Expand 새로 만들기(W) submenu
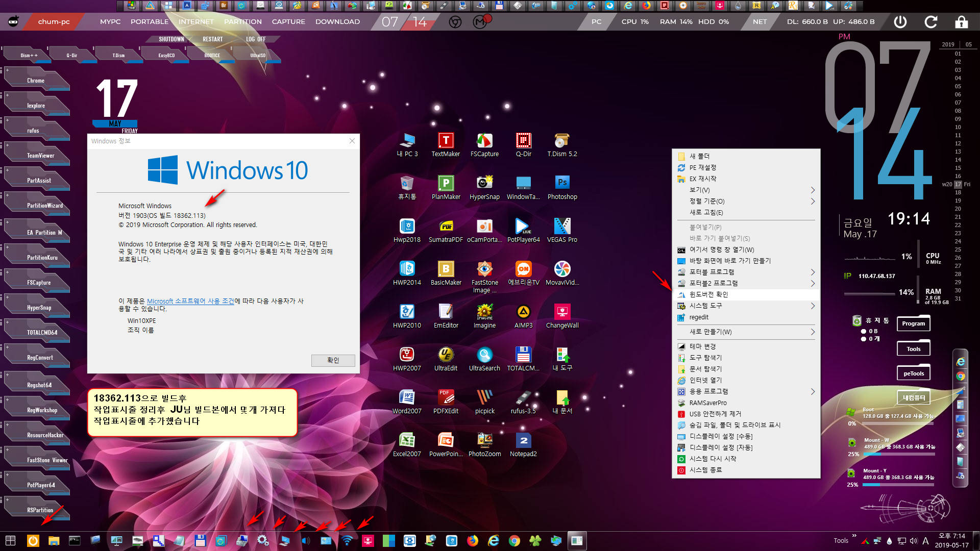Image resolution: width=980 pixels, height=551 pixels. [746, 332]
